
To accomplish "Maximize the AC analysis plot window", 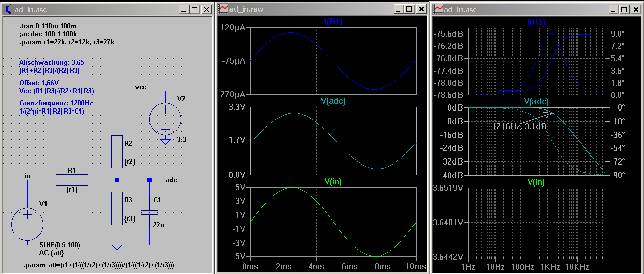I will click(625, 9).
